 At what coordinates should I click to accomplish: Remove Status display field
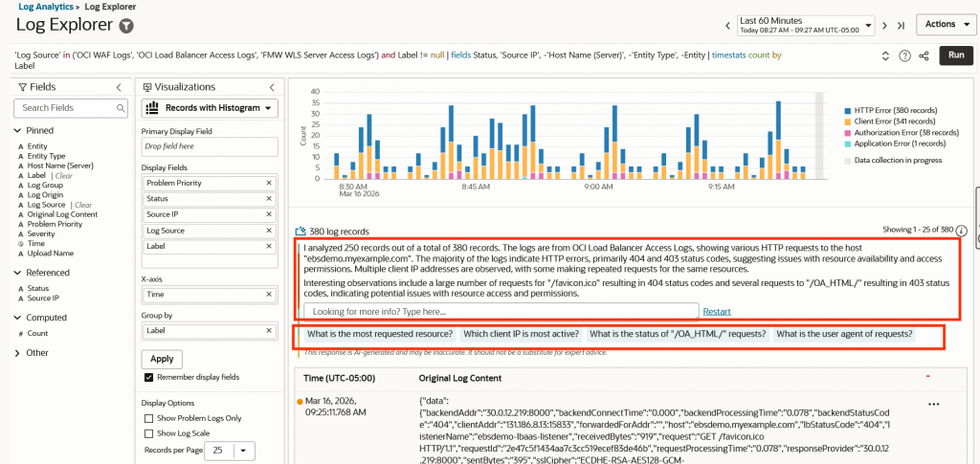point(269,199)
